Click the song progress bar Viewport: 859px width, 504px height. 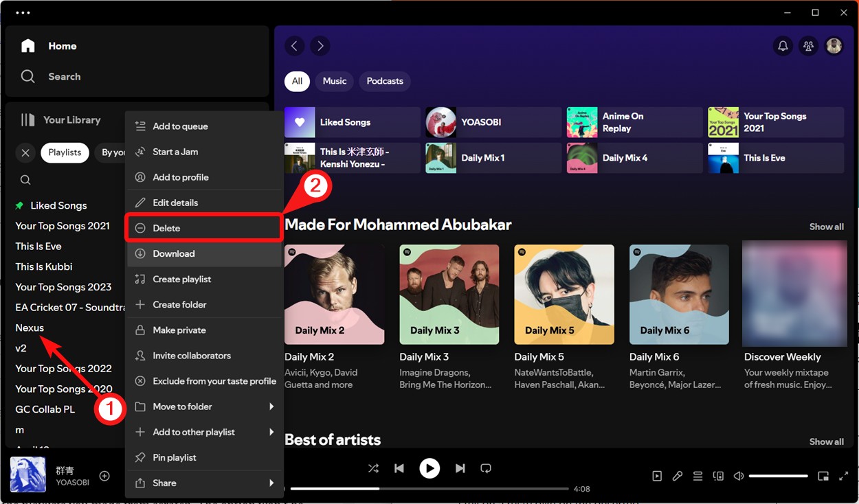tap(429, 488)
